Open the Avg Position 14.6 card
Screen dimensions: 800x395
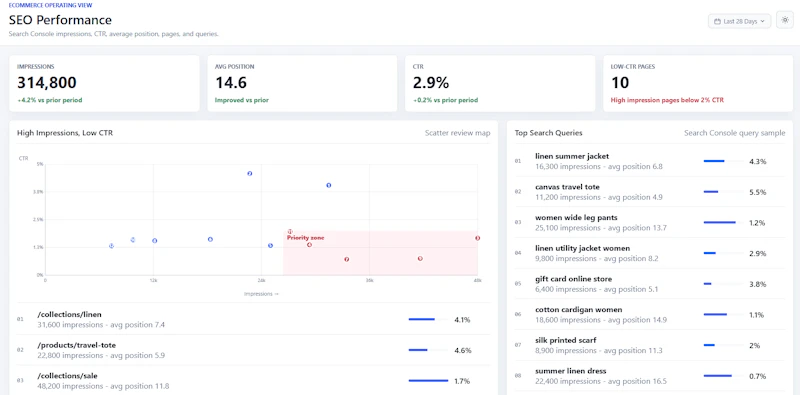(302, 84)
